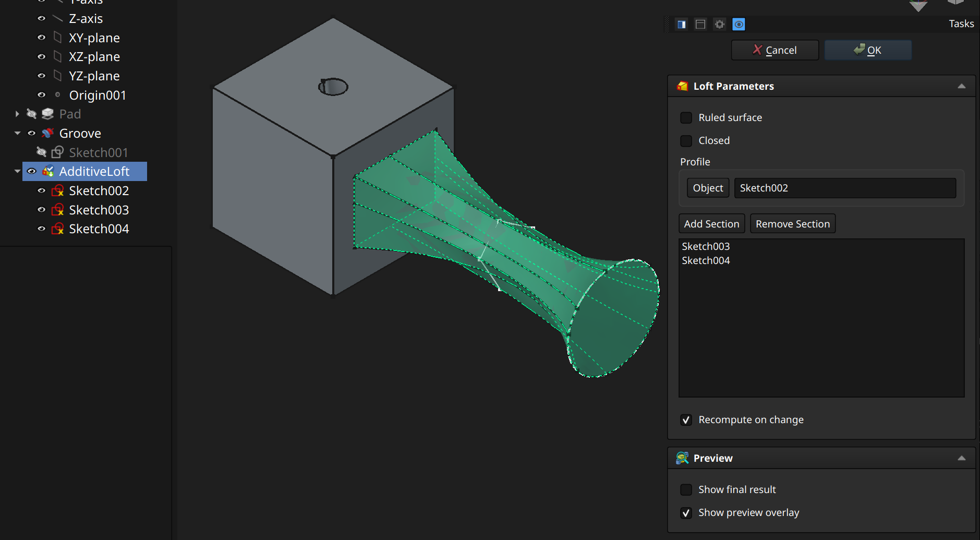Image resolution: width=980 pixels, height=540 pixels.
Task: Click the Preview section header icon
Action: 682,458
